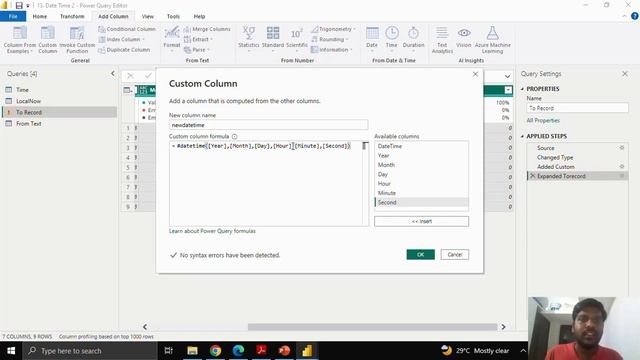Image resolution: width=640 pixels, height=360 pixels.
Task: Click Cancel in Custom Column dialog
Action: 455,255
